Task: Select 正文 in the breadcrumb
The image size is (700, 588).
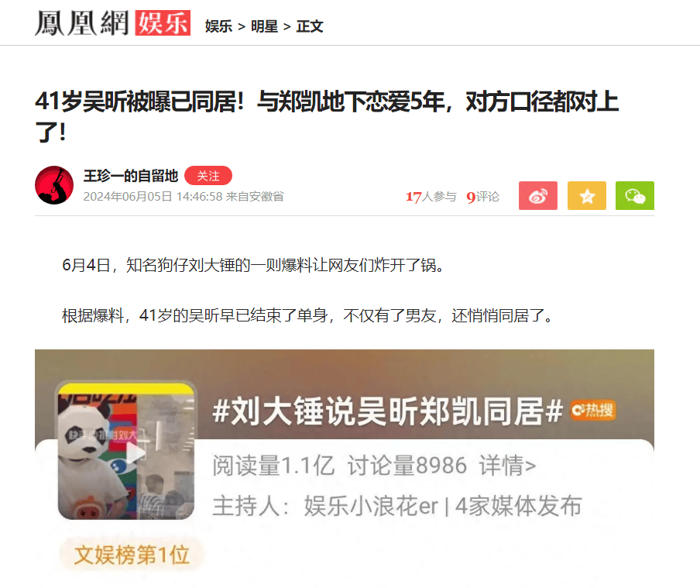Action: (x=310, y=26)
